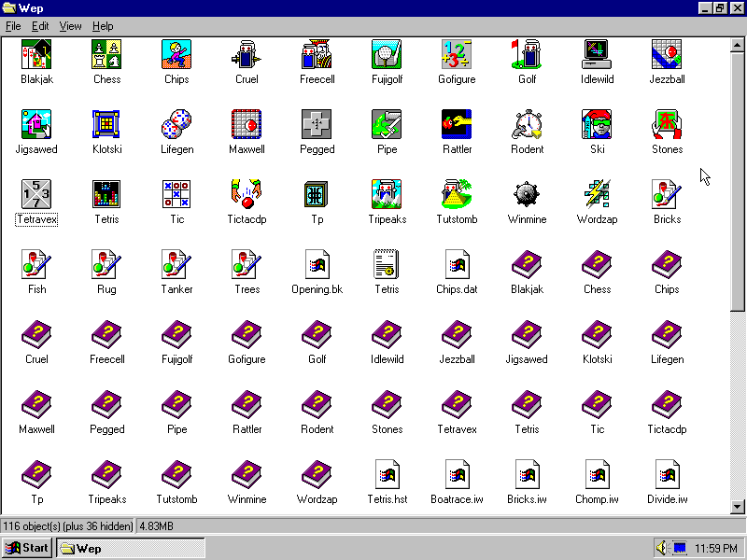The image size is (747, 560).
Task: Click the speaker volume icon in system tray
Action: click(662, 548)
